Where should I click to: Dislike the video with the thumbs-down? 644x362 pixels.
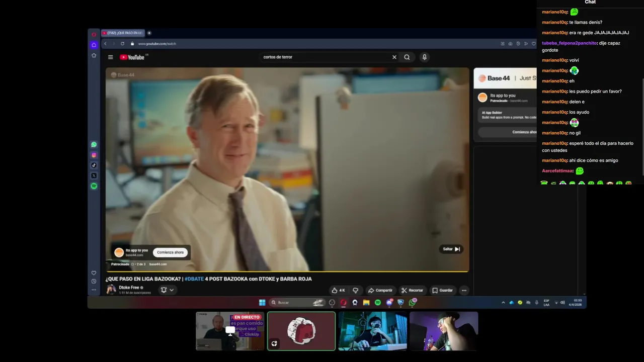tap(355, 290)
